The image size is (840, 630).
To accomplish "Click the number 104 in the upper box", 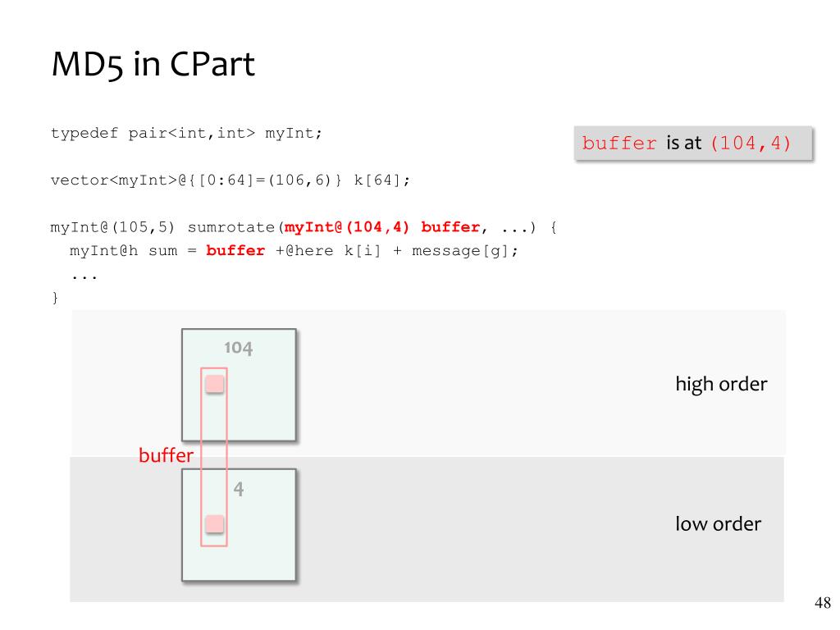I will 239,348.
